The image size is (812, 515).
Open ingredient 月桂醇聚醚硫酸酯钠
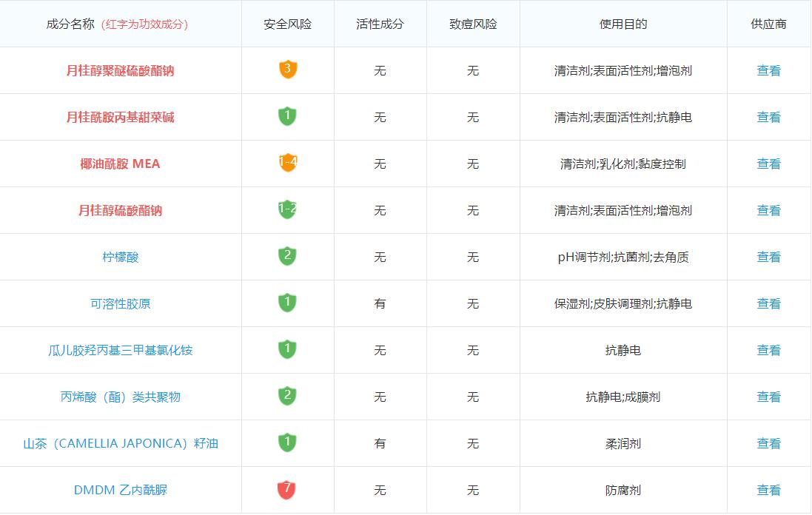click(120, 71)
